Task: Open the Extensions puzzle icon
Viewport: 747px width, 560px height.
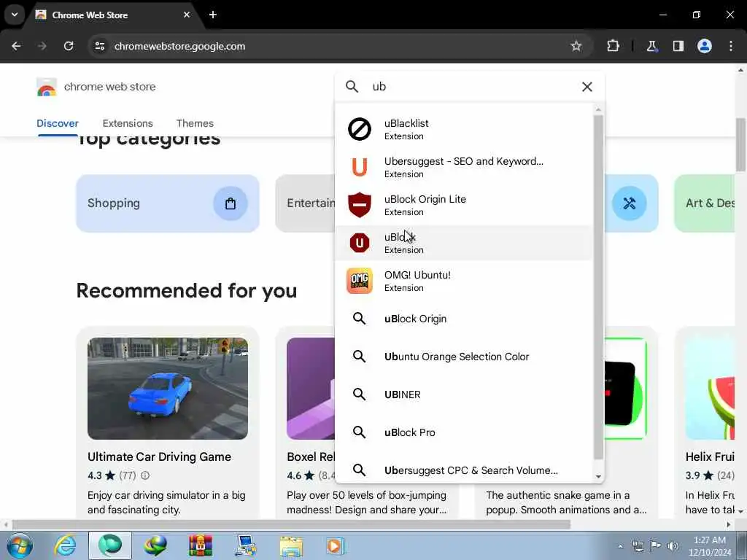Action: click(613, 46)
